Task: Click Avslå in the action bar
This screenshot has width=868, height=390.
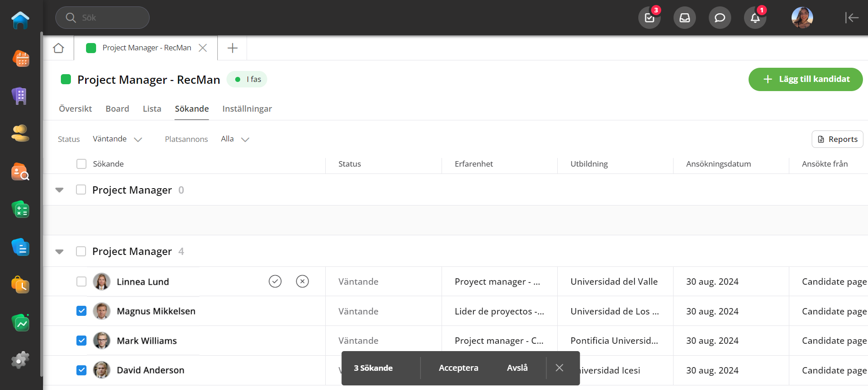Action: 517,368
